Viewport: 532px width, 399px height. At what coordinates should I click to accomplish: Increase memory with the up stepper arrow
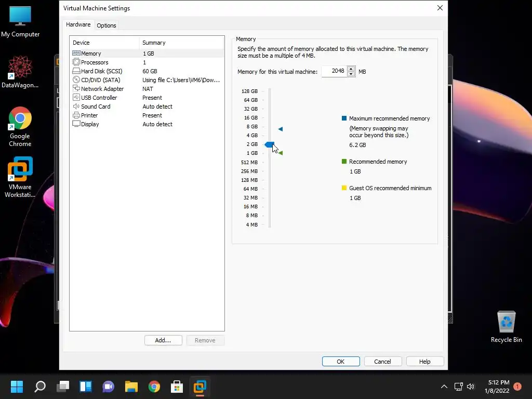[351, 69]
